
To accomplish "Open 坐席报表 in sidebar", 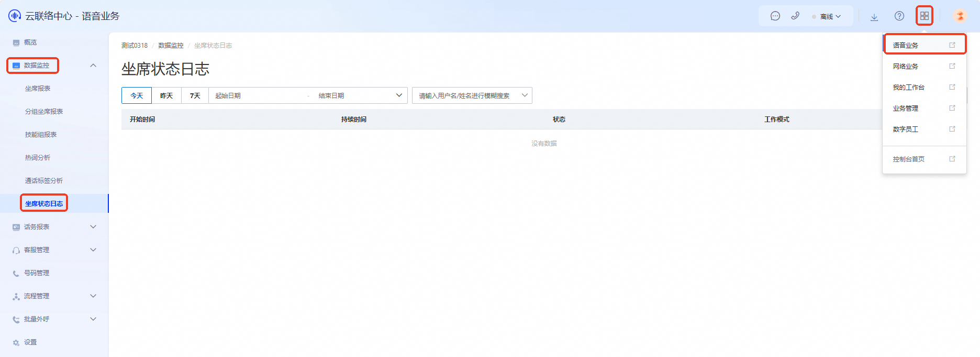I will tap(38, 89).
